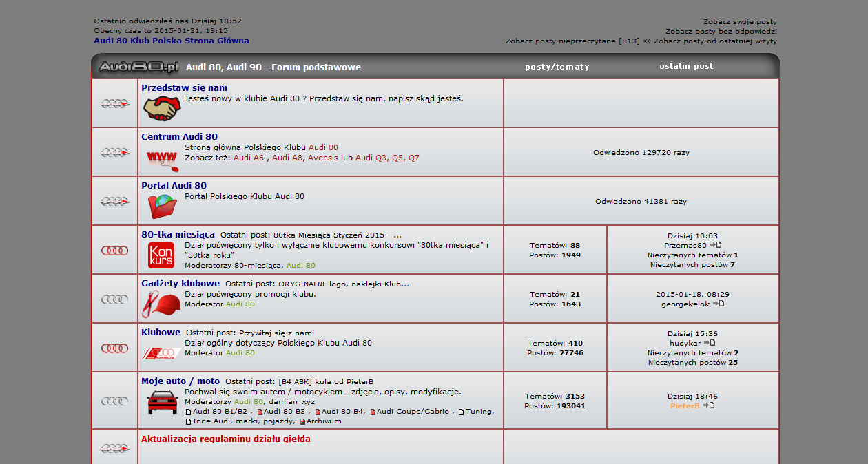The width and height of the screenshot is (868, 464).
Task: Click the red Konkurs icon of 80-tka miesiąca
Action: pos(162,255)
